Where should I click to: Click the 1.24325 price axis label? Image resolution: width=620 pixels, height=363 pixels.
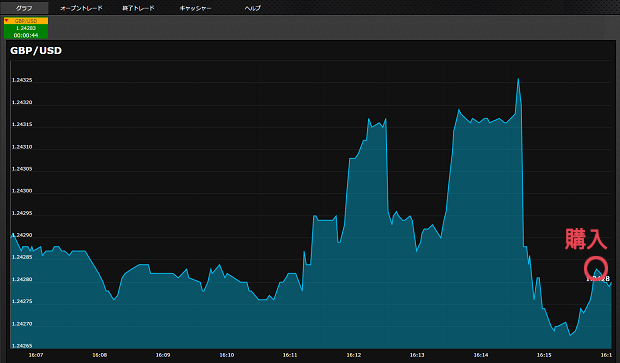coord(22,80)
